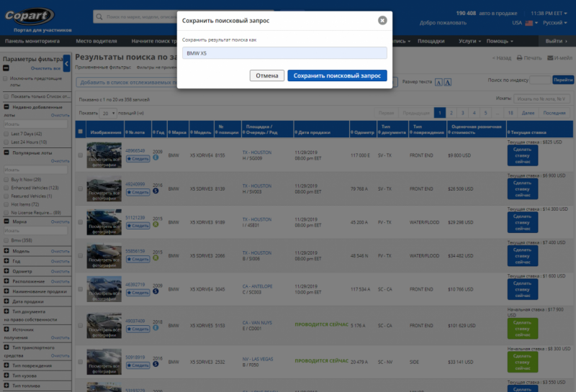This screenshot has width=576, height=392.
Task: Expand Тип кузова filter section
Action: pos(6,375)
